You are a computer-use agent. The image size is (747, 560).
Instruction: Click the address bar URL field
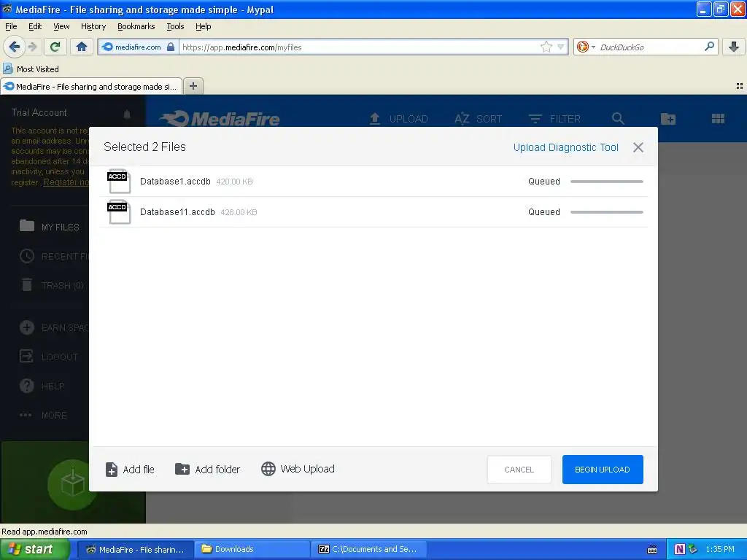point(360,47)
